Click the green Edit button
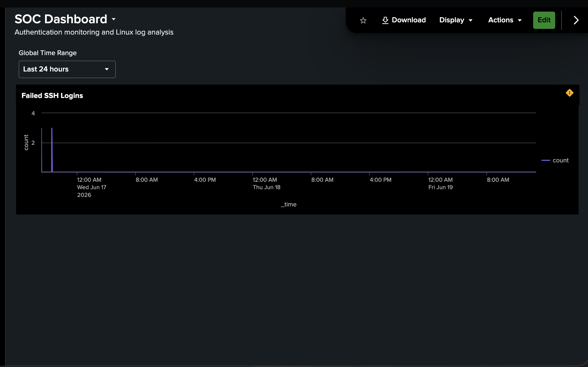Image resolution: width=588 pixels, height=367 pixels. click(544, 20)
